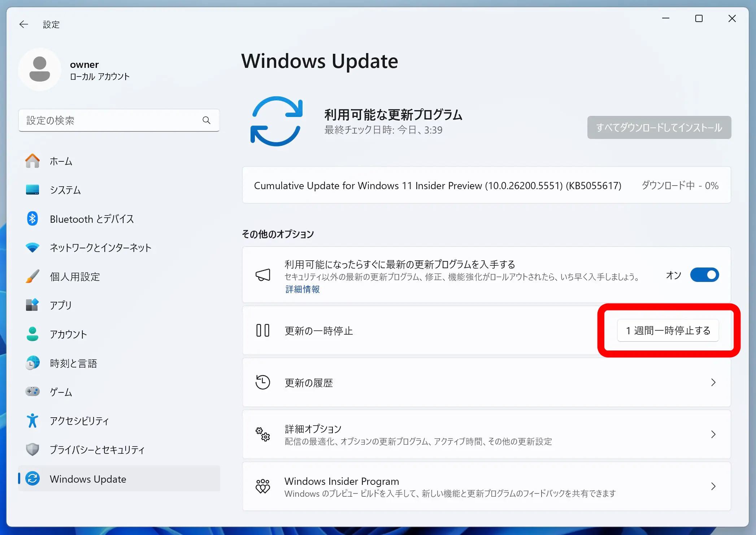Select システム in the sidebar
The image size is (756, 535).
(x=65, y=190)
